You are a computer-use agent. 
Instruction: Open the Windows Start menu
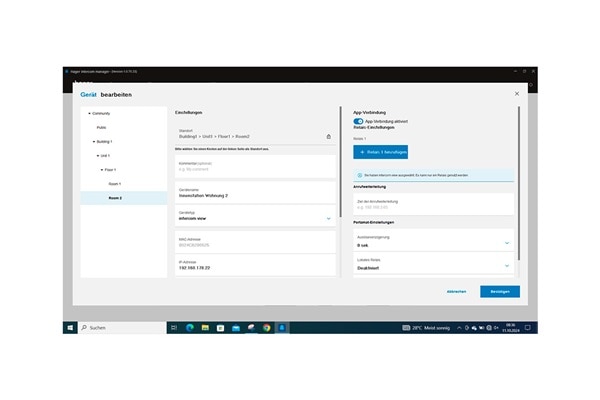tap(70, 327)
